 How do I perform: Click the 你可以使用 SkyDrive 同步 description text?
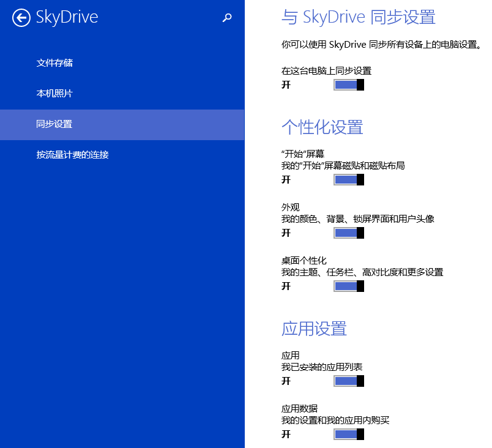point(381,45)
